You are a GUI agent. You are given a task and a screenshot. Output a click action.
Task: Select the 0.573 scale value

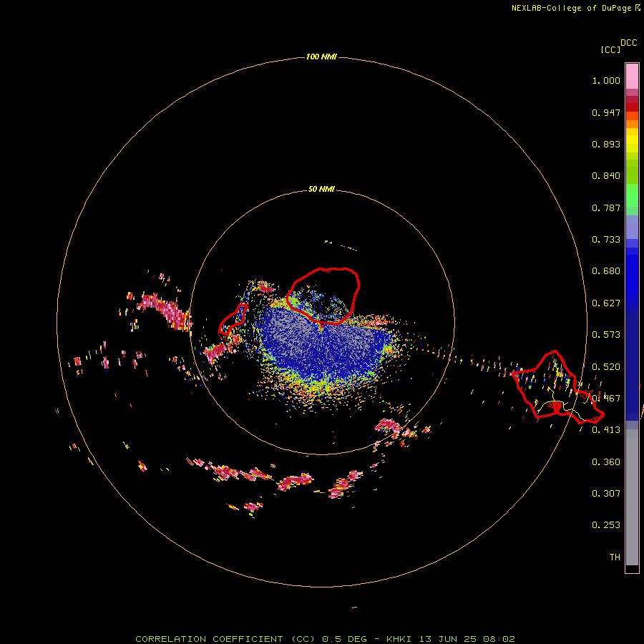coord(606,335)
